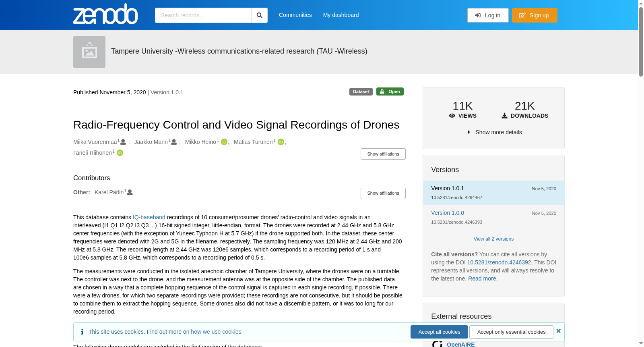Click the search magnifier button
644x347 pixels.
[x=259, y=15]
